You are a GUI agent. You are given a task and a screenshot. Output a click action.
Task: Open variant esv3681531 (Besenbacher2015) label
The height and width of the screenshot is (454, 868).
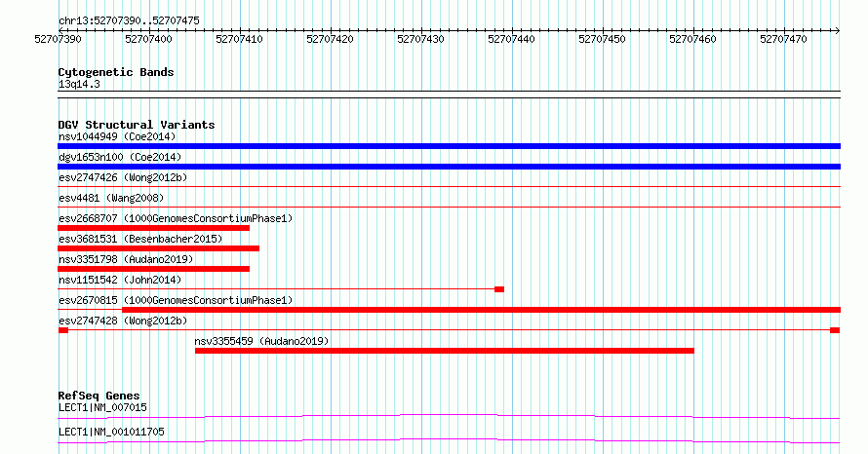140,239
